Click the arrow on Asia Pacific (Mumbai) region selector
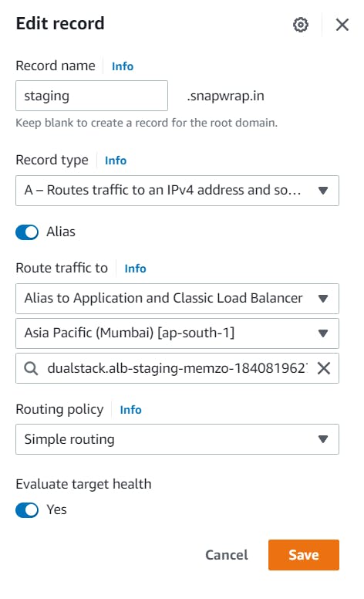This screenshot has height=599, width=364. point(323,333)
